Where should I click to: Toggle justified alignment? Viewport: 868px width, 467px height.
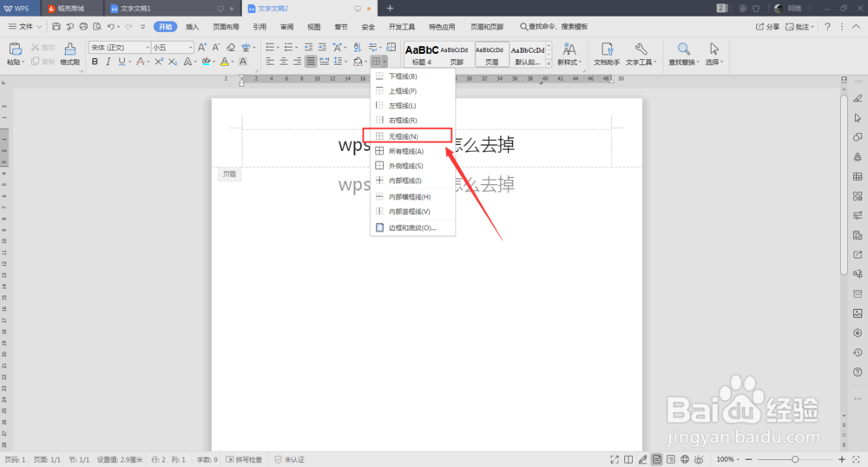click(311, 62)
